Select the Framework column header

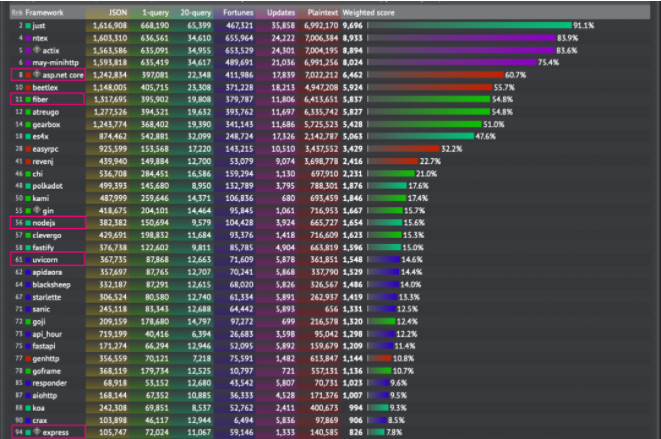coord(44,13)
